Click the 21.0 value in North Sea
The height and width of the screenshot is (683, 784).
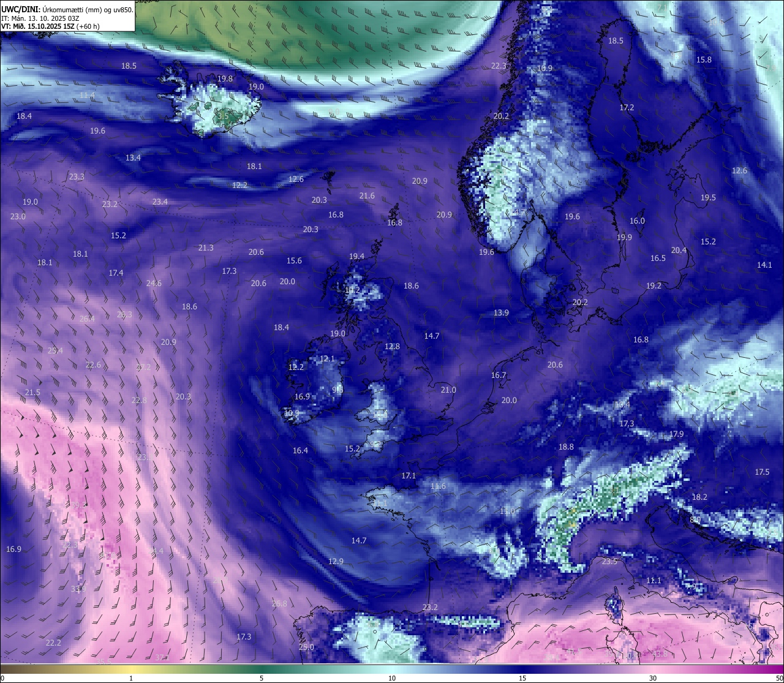[448, 390]
